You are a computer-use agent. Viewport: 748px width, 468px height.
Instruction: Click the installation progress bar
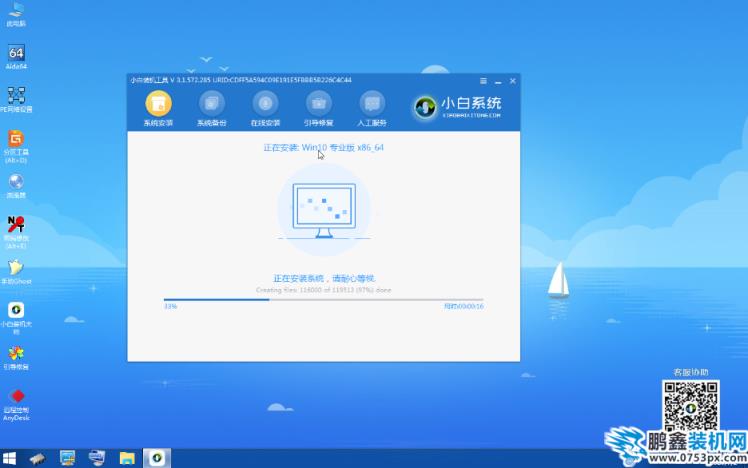[x=323, y=300]
